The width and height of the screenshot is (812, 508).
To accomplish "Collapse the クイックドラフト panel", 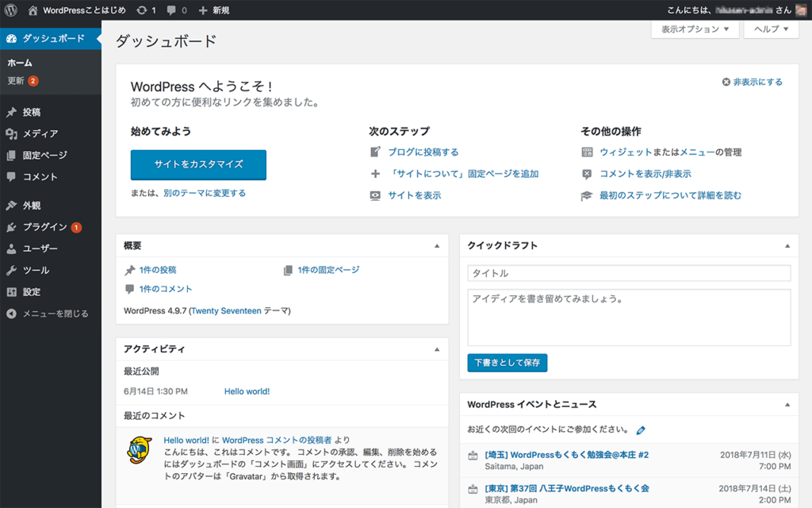I will [787, 246].
